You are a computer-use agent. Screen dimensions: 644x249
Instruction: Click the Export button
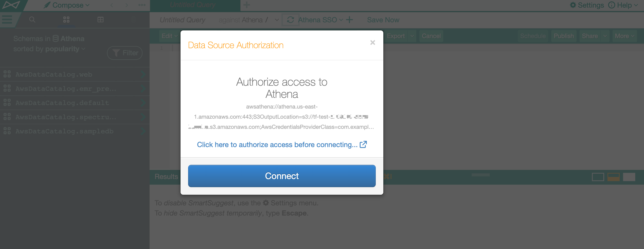396,36
